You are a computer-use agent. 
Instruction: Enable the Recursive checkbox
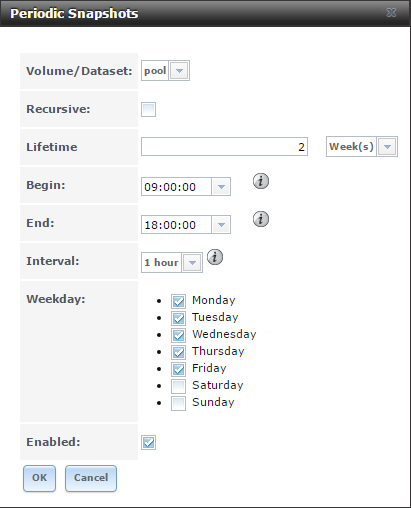148,110
